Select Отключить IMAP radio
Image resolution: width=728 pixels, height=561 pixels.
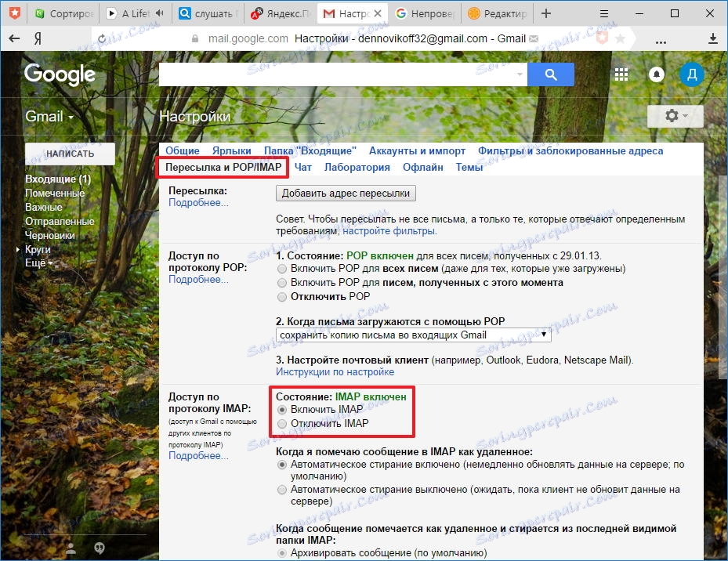pos(282,424)
